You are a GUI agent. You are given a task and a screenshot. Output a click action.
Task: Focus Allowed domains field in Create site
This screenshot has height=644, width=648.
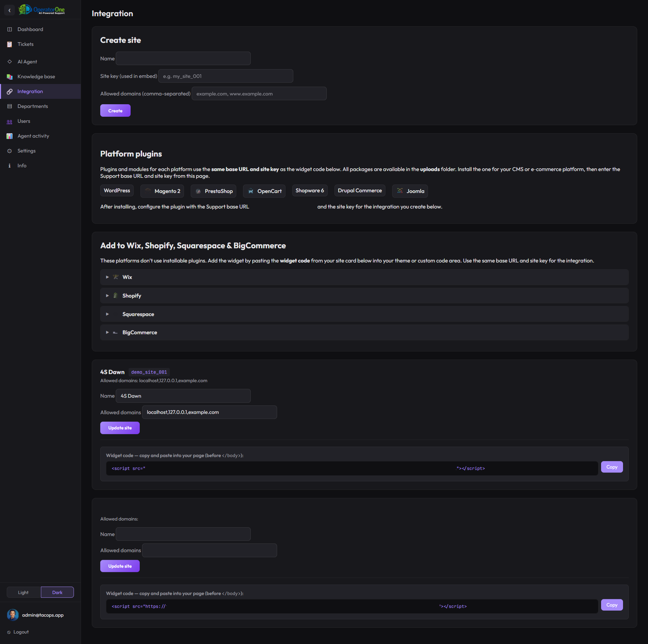click(259, 93)
